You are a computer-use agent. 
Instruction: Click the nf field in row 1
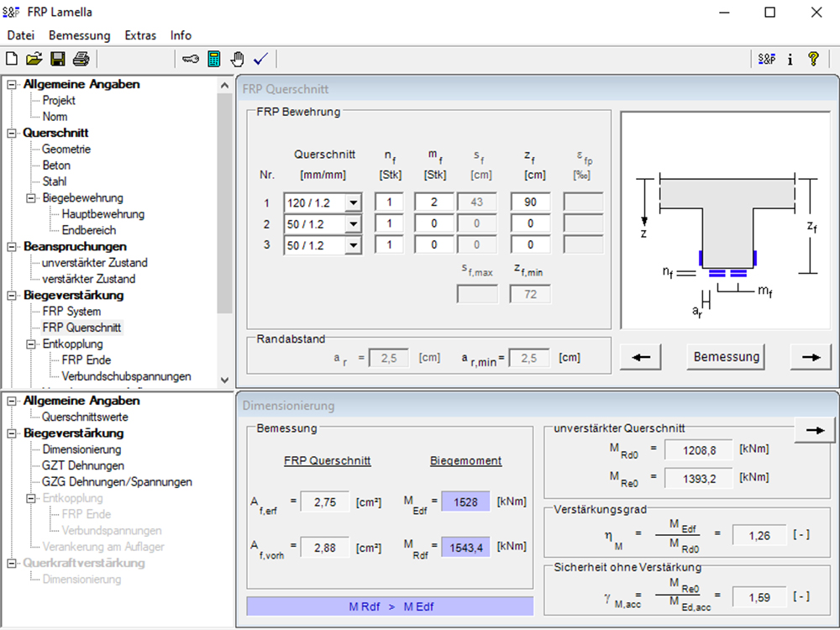pyautogui.click(x=389, y=202)
